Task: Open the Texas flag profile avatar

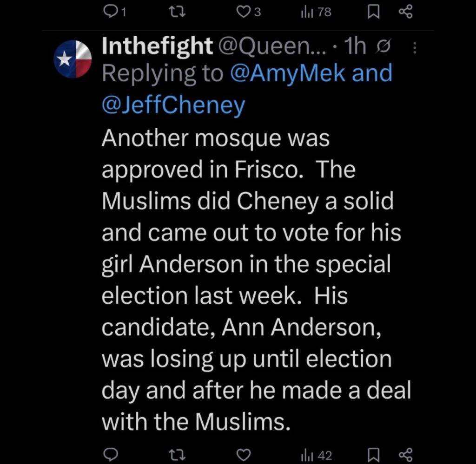Action: tap(73, 59)
